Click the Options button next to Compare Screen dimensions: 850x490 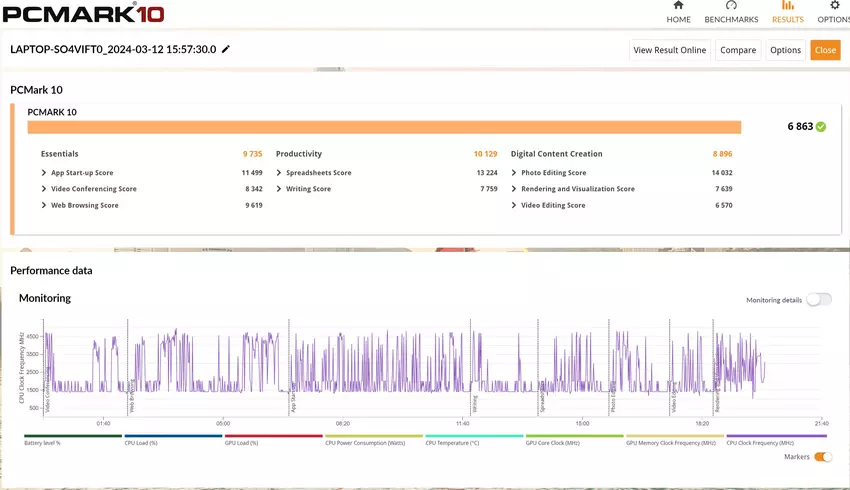coord(785,50)
